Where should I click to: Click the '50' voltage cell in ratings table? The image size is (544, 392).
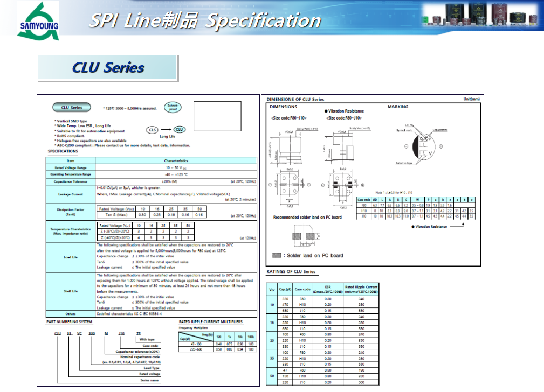click(272, 376)
